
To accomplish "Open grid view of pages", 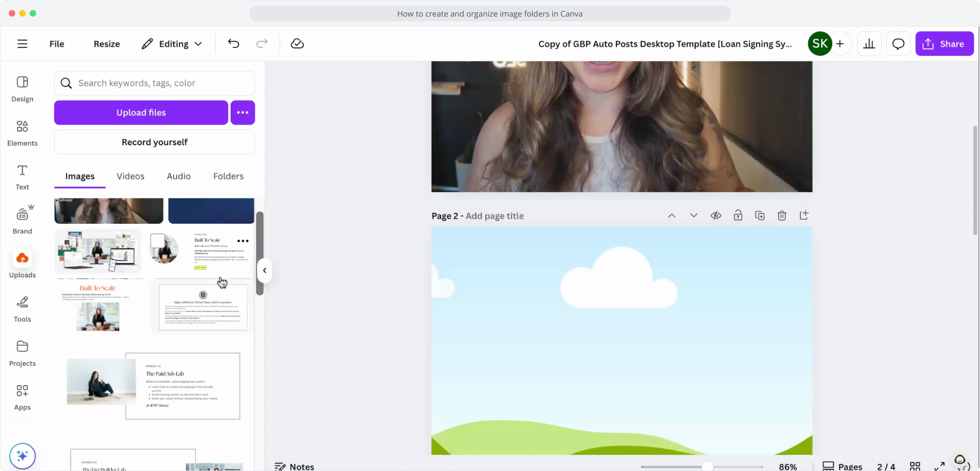I will 915,466.
